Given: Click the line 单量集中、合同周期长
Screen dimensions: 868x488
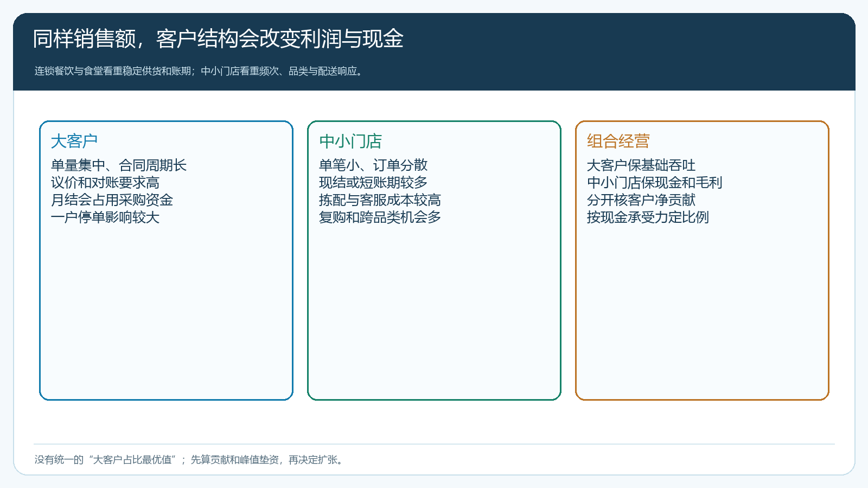Looking at the screenshot, I should pos(119,165).
